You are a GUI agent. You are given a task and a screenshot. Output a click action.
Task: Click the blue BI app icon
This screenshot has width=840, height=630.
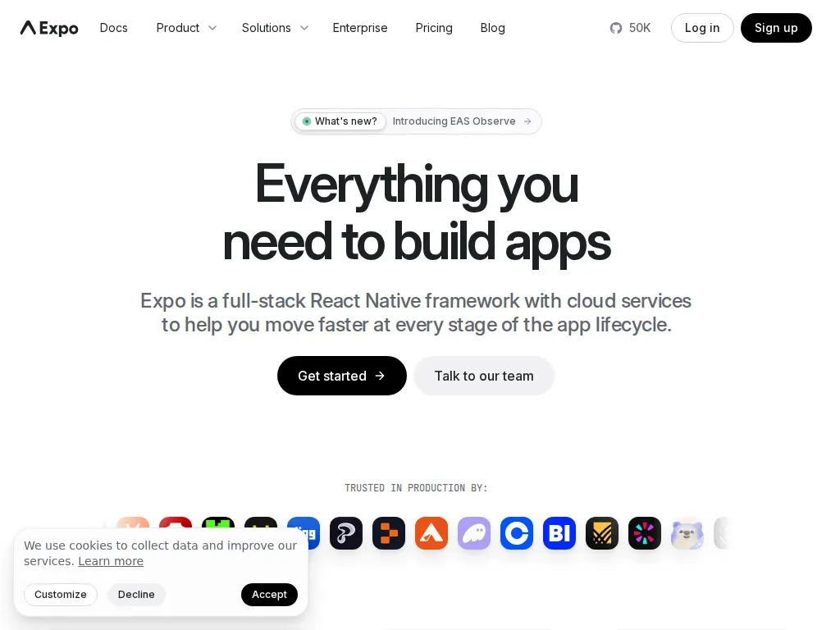[x=559, y=533]
